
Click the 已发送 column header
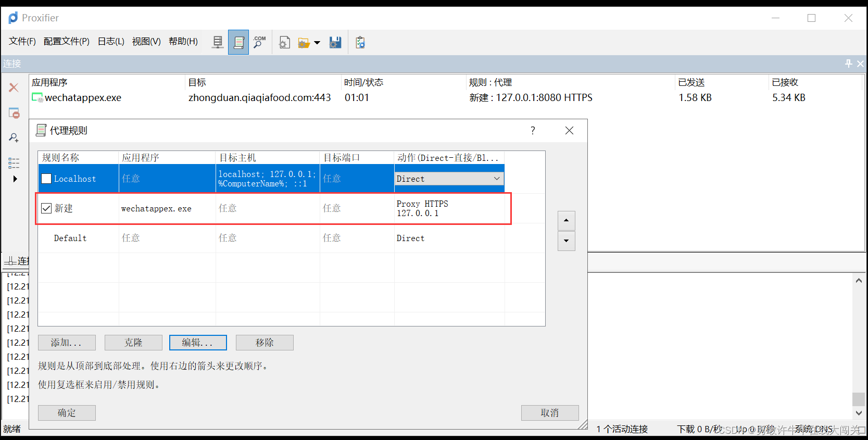click(x=722, y=82)
